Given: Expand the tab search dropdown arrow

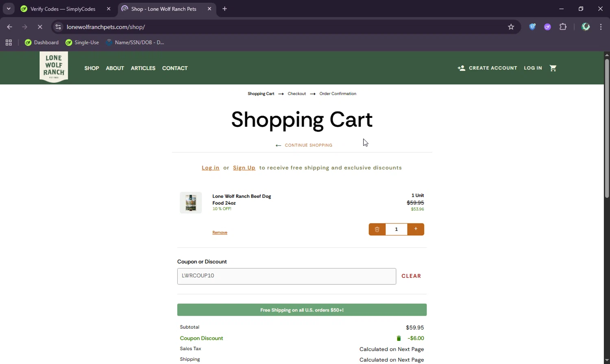Looking at the screenshot, I should [x=9, y=9].
